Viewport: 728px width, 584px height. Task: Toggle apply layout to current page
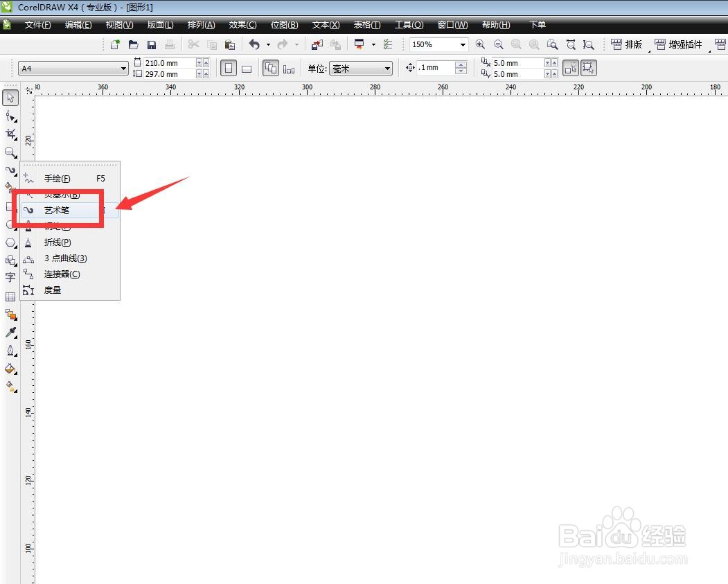(x=289, y=69)
